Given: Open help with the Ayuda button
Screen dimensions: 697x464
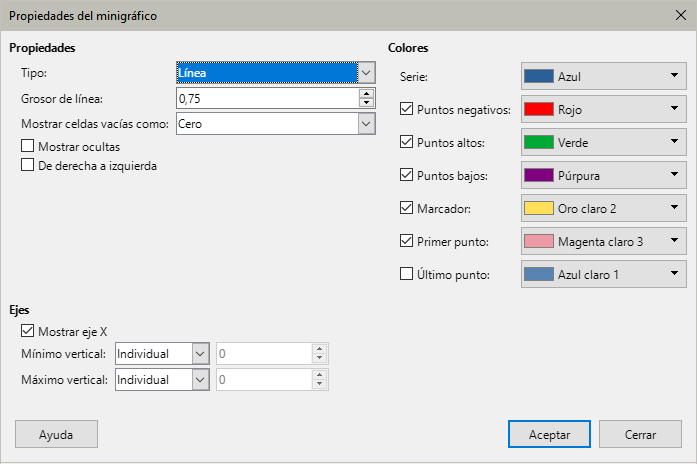Looking at the screenshot, I should 56,435.
